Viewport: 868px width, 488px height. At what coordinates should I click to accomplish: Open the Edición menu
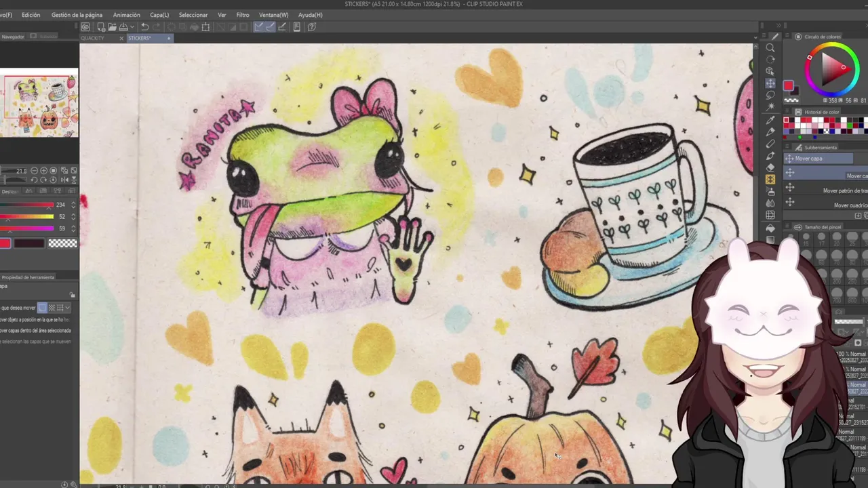[x=31, y=15]
